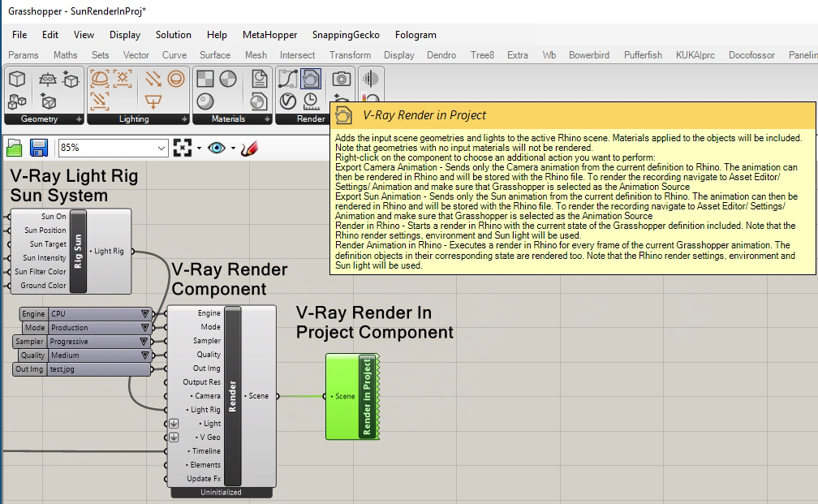Select the Rig Sun component bar
This screenshot has width=818, height=504.
(x=78, y=251)
